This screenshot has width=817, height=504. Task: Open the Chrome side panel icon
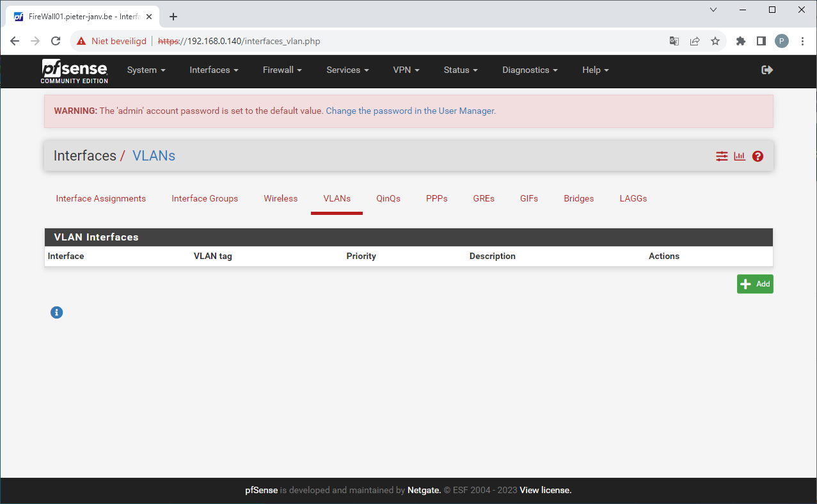coord(761,40)
